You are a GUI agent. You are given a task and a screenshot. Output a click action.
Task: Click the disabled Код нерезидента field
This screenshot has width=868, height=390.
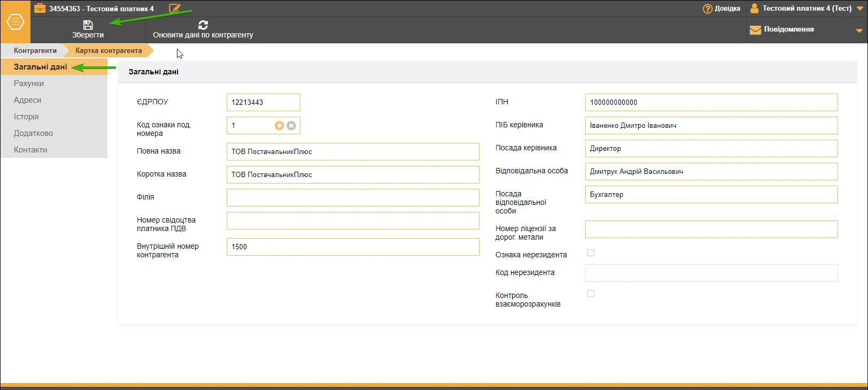coord(711,273)
